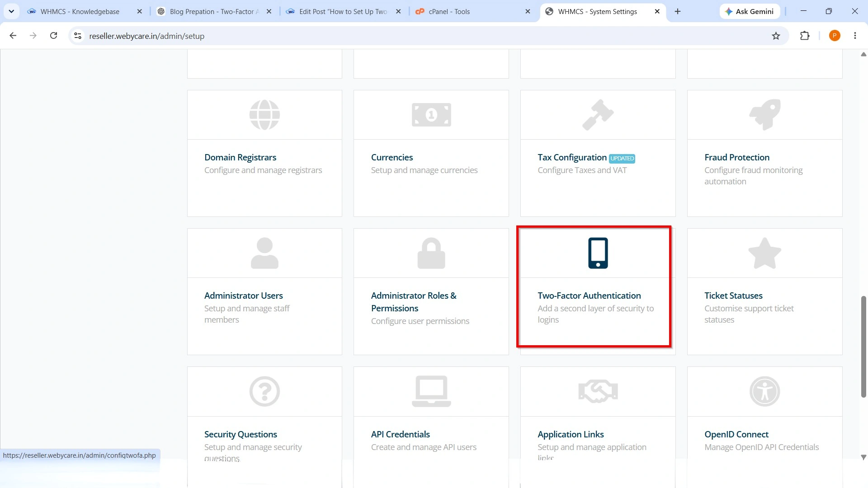Click the Tax Configuration gavel icon
868x488 pixels.
click(x=598, y=115)
